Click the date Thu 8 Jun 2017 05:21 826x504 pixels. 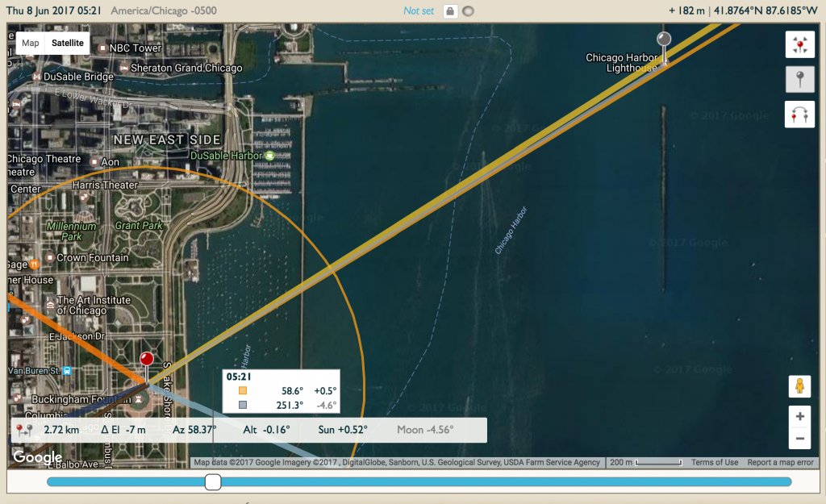pos(54,10)
